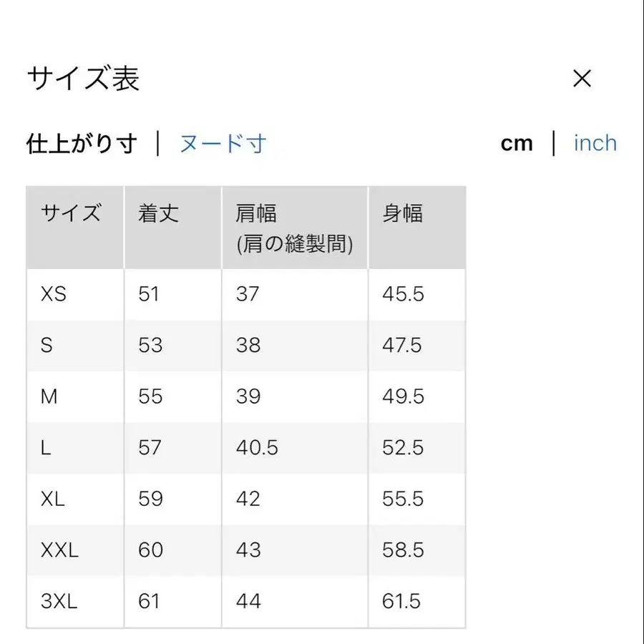
Task: Click the value 40.5 for L 肩幅
Action: click(x=255, y=448)
